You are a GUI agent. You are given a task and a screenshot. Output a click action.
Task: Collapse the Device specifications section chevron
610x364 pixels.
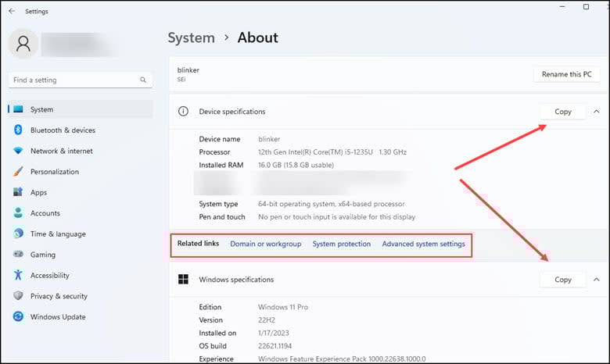(x=597, y=112)
